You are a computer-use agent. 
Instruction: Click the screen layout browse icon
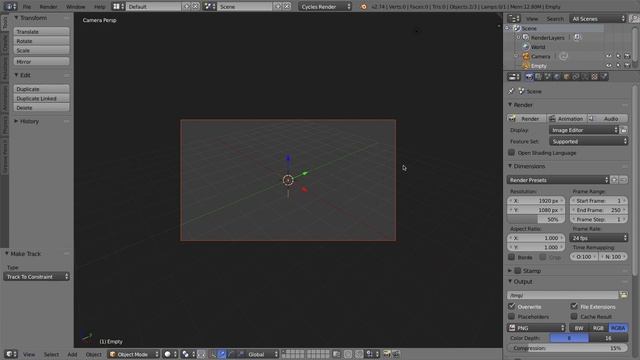(x=118, y=7)
